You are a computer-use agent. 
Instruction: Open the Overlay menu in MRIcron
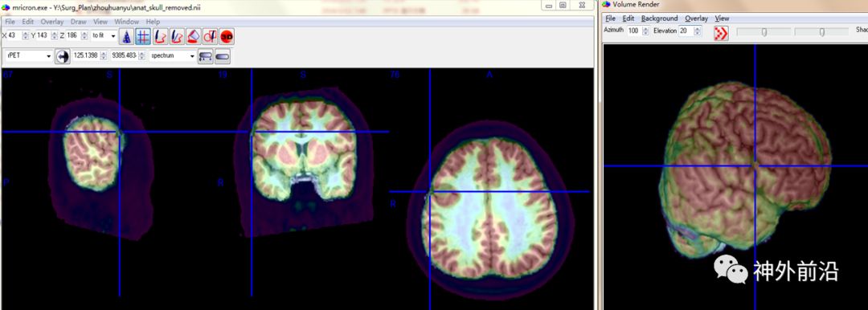(52, 22)
